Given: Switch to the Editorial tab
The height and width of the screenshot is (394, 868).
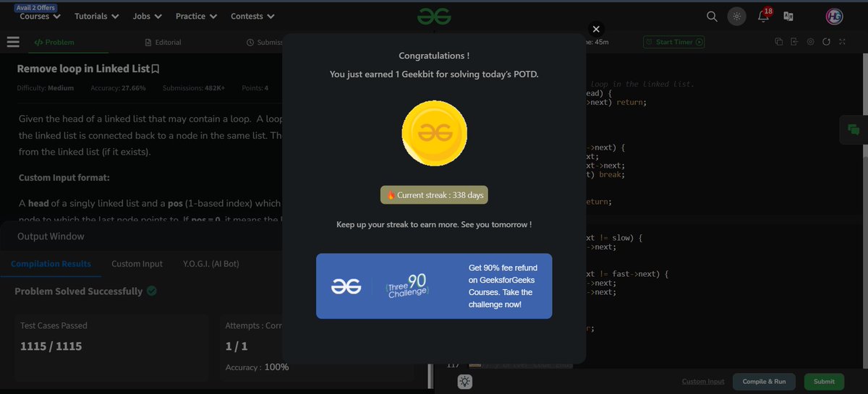Looking at the screenshot, I should [x=163, y=43].
